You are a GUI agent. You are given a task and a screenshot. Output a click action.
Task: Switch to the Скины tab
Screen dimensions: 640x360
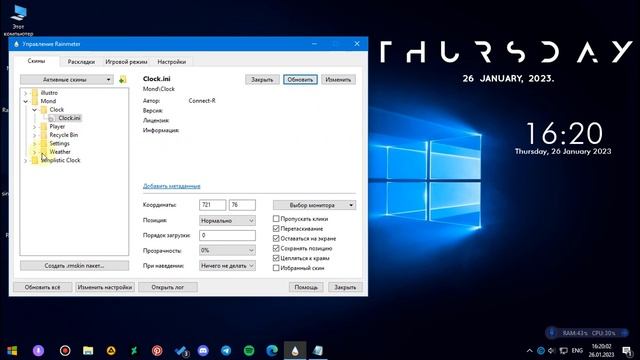37,61
